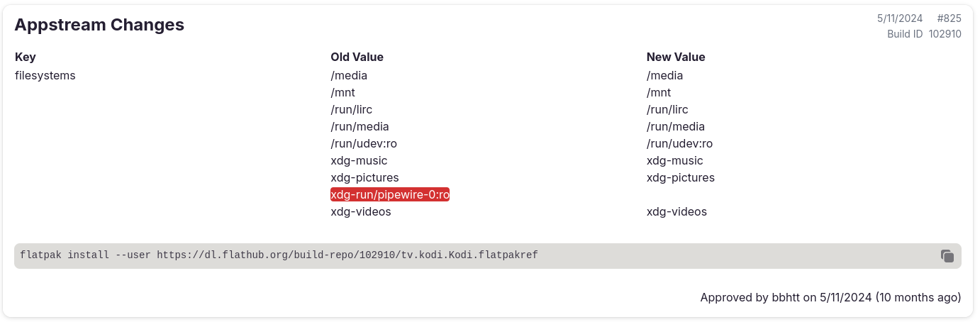Image resolution: width=980 pixels, height=322 pixels.
Task: Copy the flatpak install command
Action: [x=947, y=256]
